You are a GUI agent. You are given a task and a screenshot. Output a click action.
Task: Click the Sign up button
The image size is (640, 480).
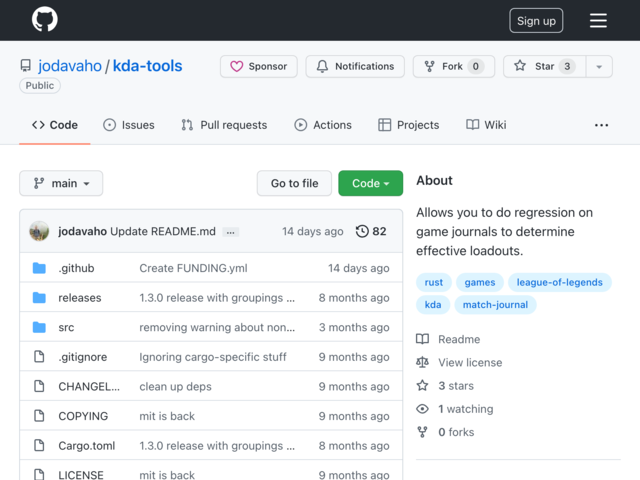[536, 20]
